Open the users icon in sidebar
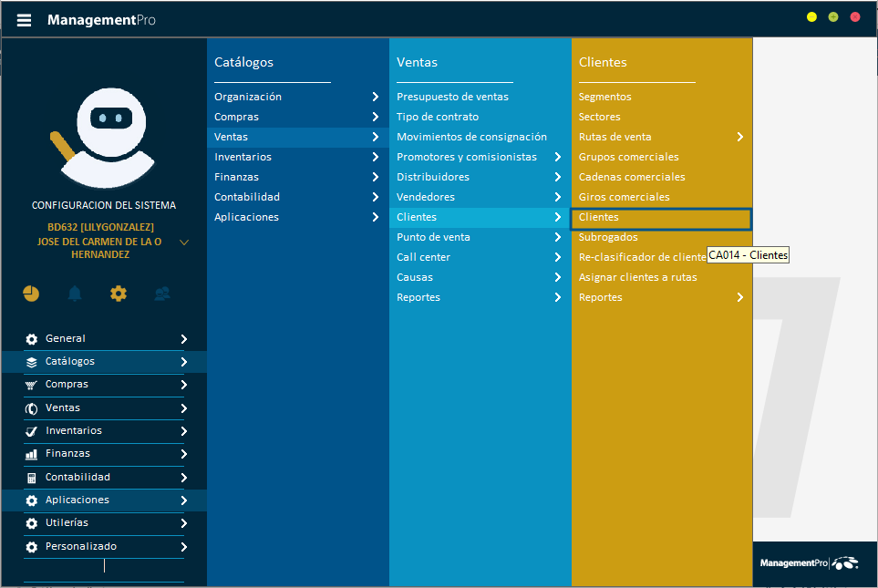 pyautogui.click(x=161, y=294)
